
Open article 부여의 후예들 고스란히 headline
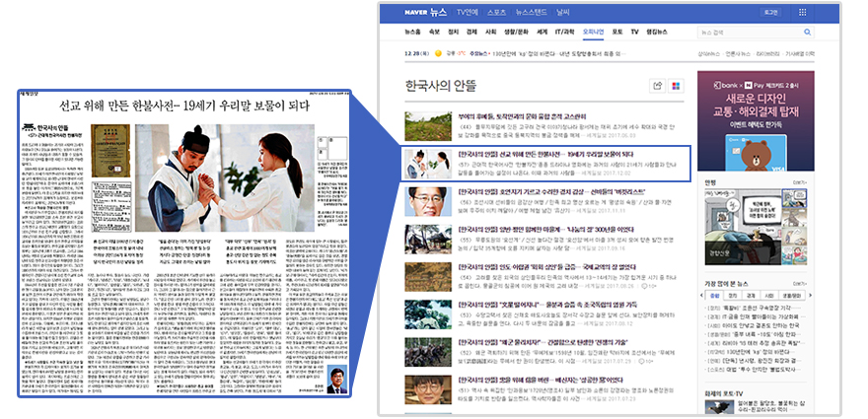tap(522, 116)
